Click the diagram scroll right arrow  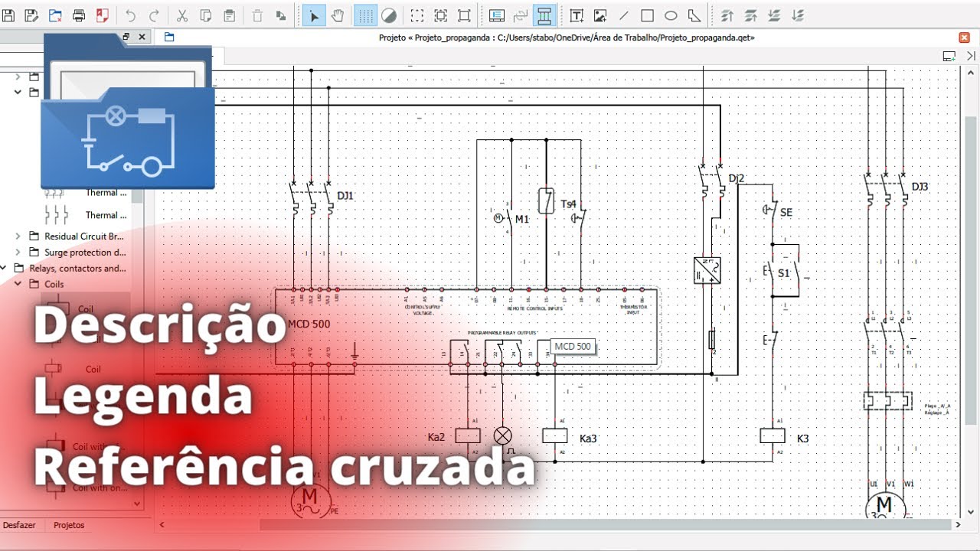point(958,525)
